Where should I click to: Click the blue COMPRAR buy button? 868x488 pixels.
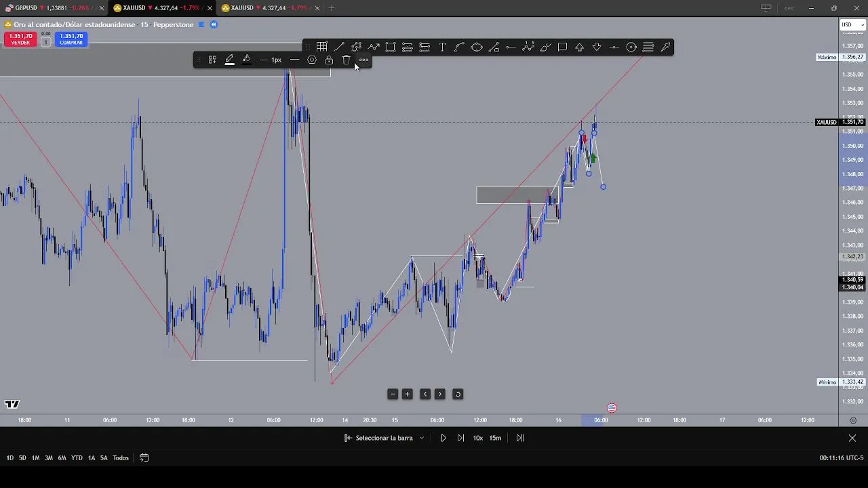click(71, 39)
